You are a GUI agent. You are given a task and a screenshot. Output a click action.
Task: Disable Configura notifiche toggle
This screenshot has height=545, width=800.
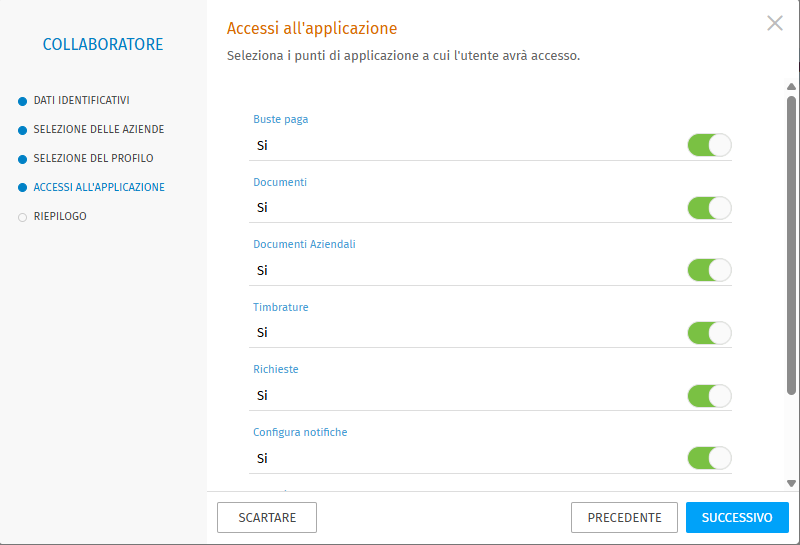(x=709, y=458)
